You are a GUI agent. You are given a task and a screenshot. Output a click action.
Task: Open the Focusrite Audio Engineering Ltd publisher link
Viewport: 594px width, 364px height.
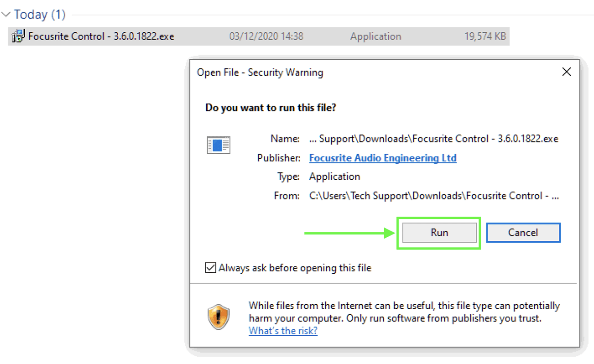click(383, 158)
